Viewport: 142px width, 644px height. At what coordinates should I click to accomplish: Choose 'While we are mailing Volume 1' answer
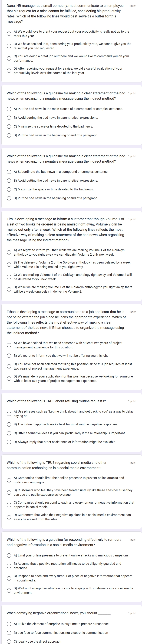[9, 289]
